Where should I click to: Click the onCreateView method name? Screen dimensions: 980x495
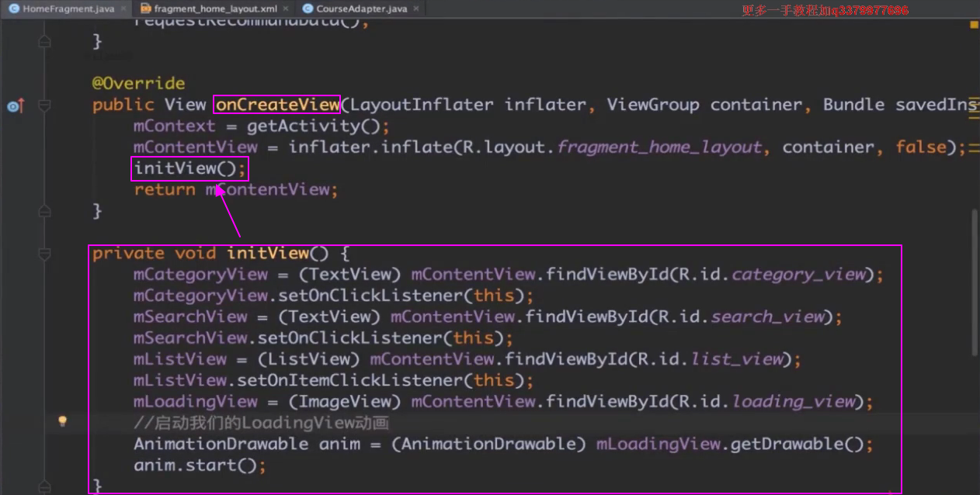point(277,105)
